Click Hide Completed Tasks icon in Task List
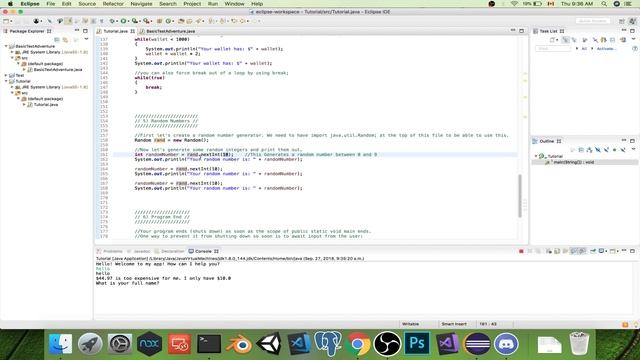Image resolution: width=640 pixels, height=360 pixels. 595,40
